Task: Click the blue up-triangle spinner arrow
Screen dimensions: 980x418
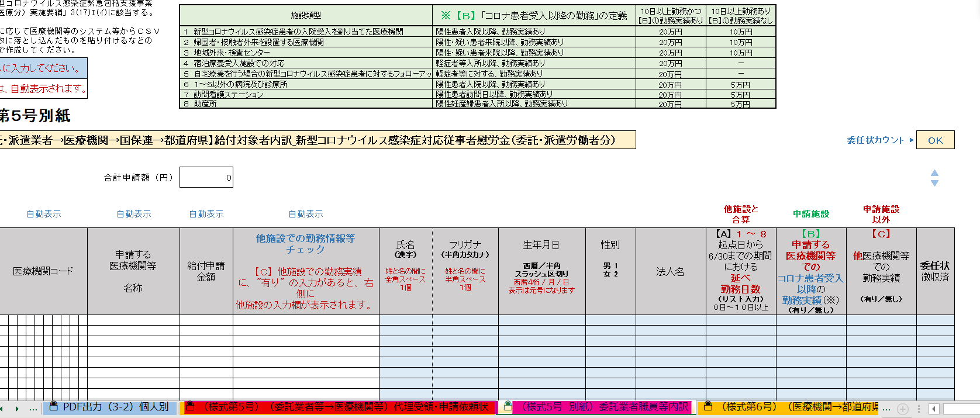Action: coord(934,172)
